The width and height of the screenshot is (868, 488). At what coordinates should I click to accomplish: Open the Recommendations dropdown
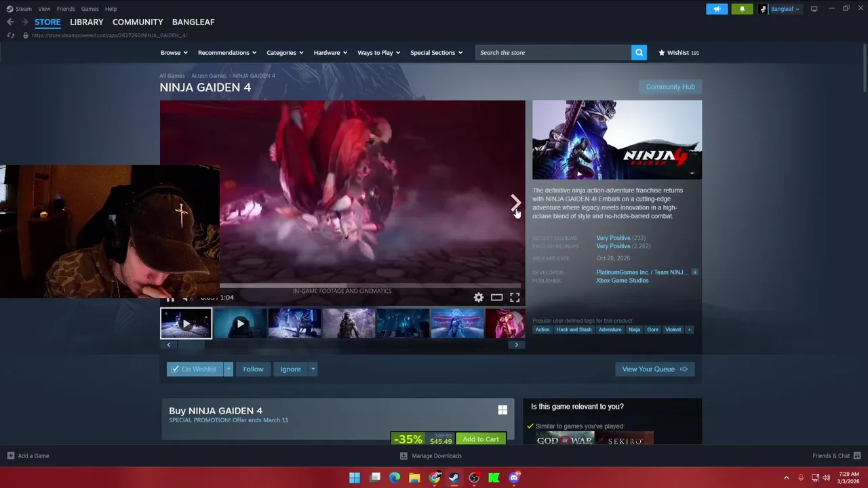226,53
